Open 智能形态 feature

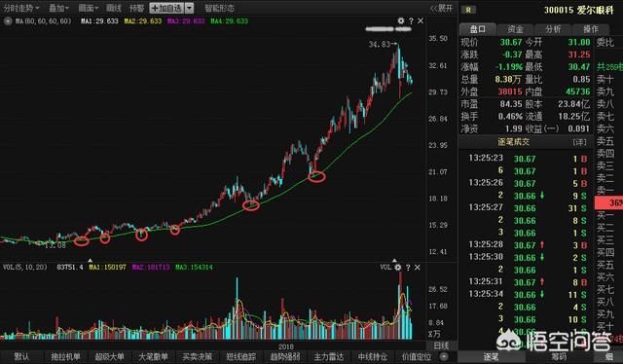click(x=219, y=8)
